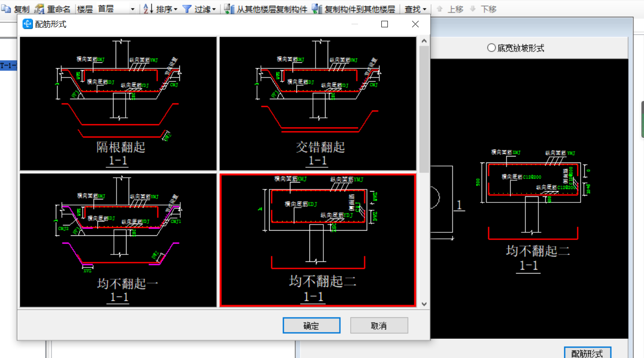Click the dialog scrollbar up arrow
Screen dimensions: 644x358
424,41
